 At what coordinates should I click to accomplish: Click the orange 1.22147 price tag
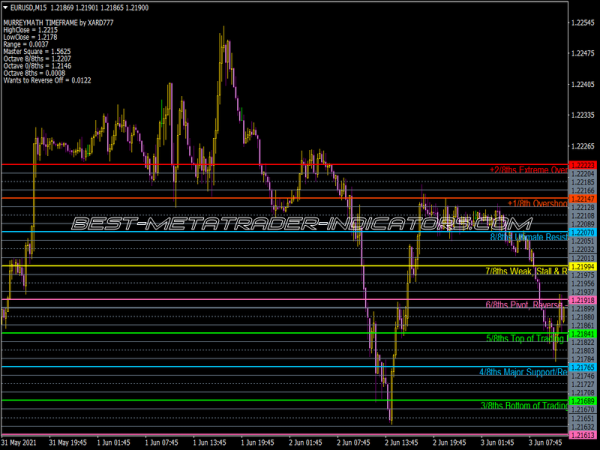point(582,199)
